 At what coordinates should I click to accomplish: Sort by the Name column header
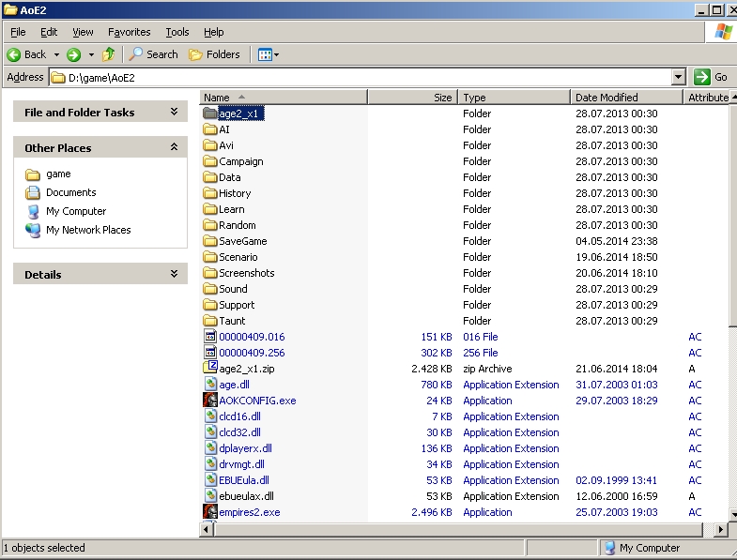point(284,98)
